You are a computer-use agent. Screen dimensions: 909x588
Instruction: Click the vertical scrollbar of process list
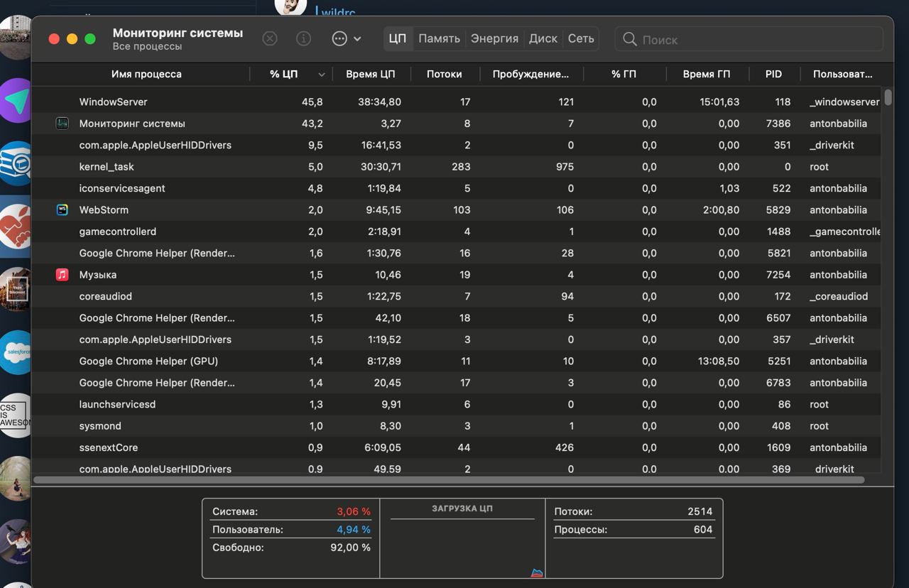pyautogui.click(x=888, y=97)
